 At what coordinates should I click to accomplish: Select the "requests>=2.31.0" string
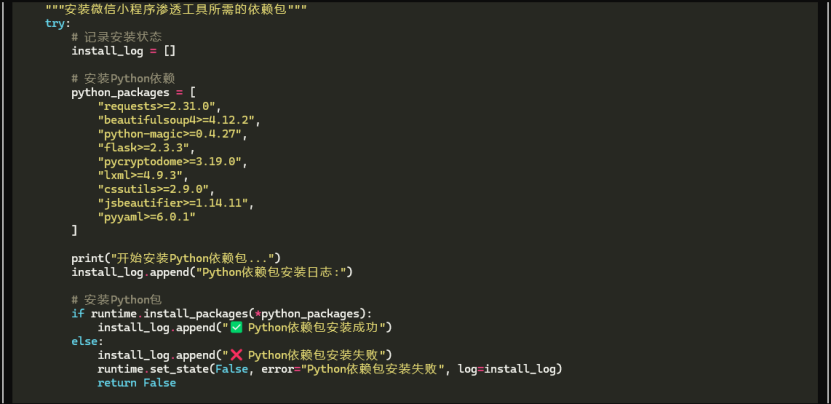(156, 107)
